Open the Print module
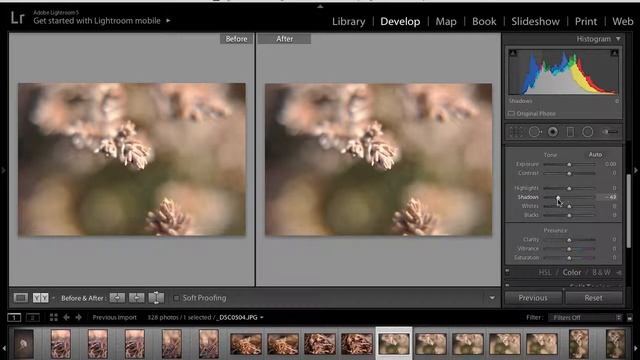 pyautogui.click(x=586, y=21)
